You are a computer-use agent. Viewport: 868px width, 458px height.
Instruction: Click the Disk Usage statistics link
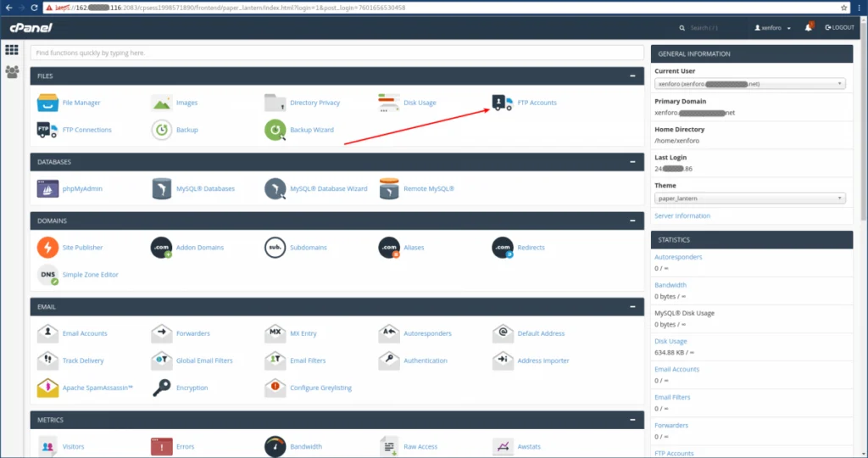pyautogui.click(x=670, y=341)
